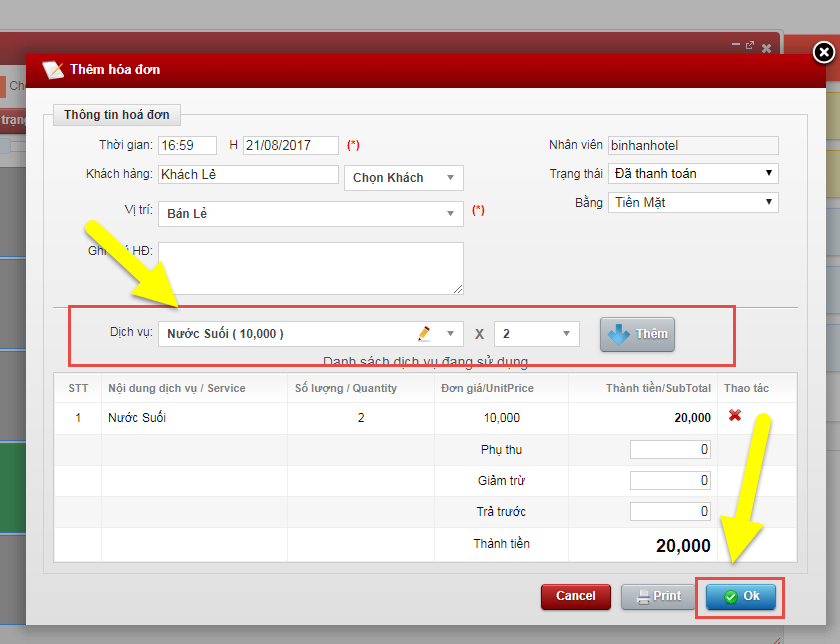Select the Thông tin hoá đơn tab
840x644 pixels.
pyautogui.click(x=117, y=115)
